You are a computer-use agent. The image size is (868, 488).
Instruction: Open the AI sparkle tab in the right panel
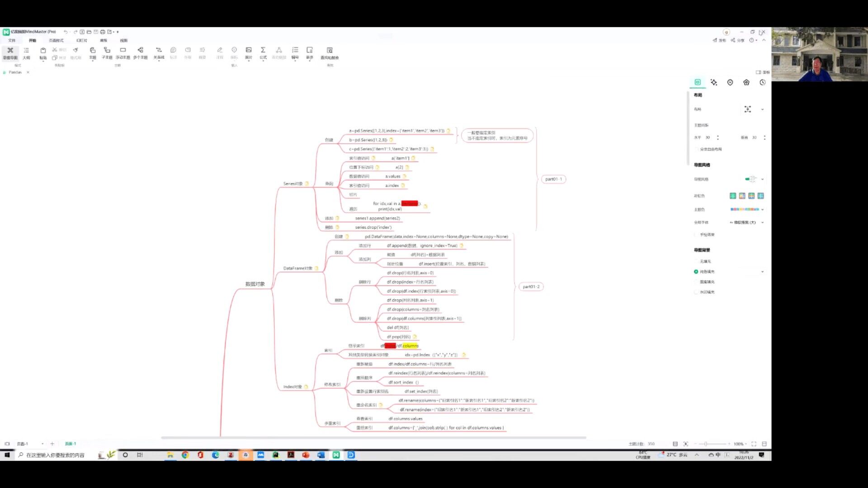[x=714, y=82]
